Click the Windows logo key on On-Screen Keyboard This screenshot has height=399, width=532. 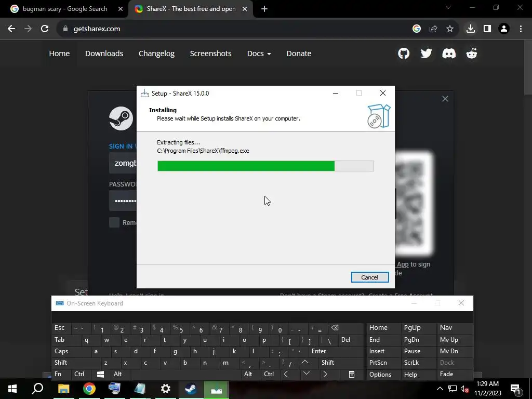point(101,374)
